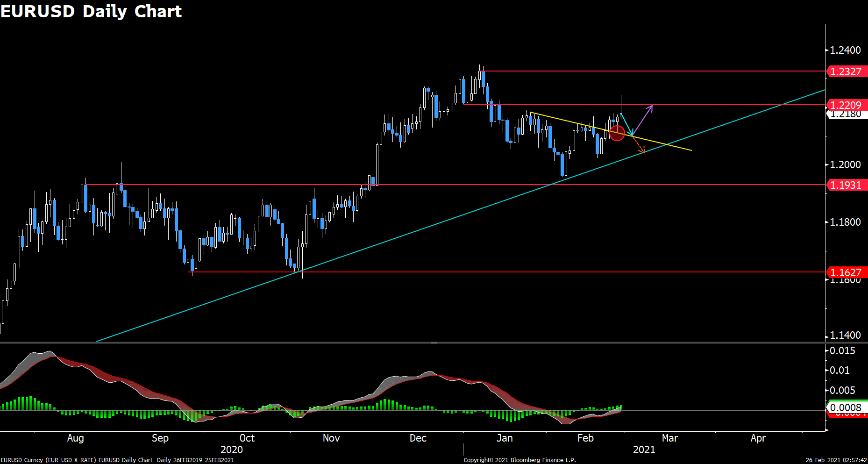Click the orange dashed downward arrow
The height and width of the screenshot is (464, 868).
[639, 144]
